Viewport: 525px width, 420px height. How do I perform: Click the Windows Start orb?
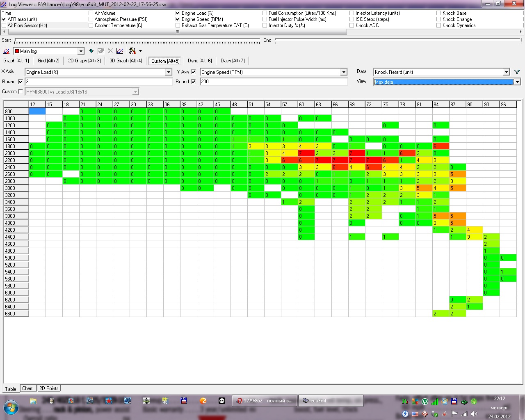(11, 407)
